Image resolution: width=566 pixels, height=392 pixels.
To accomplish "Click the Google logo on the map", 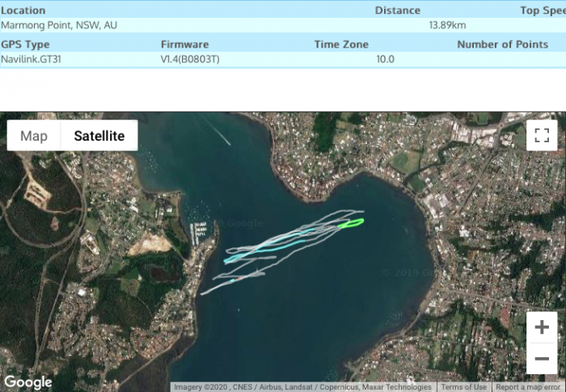I will [x=27, y=382].
